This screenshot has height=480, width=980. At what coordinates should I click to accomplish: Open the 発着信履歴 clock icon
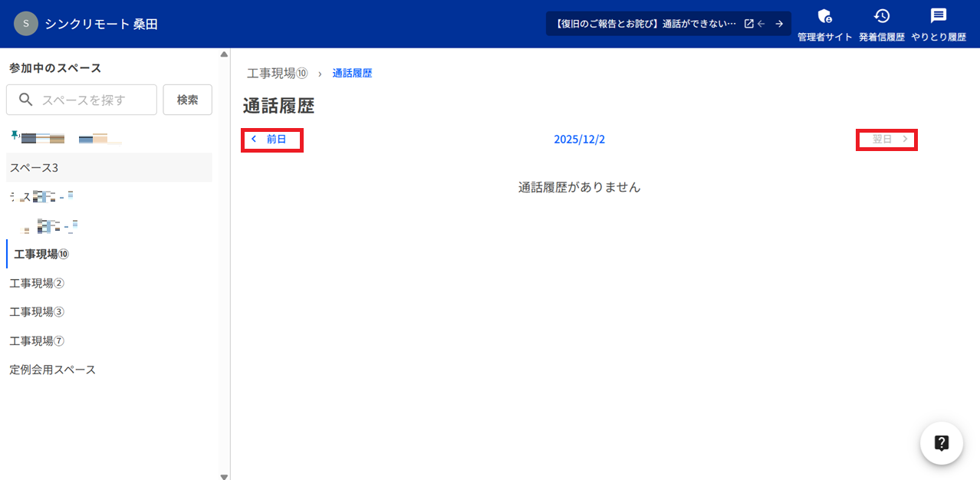[x=882, y=16]
